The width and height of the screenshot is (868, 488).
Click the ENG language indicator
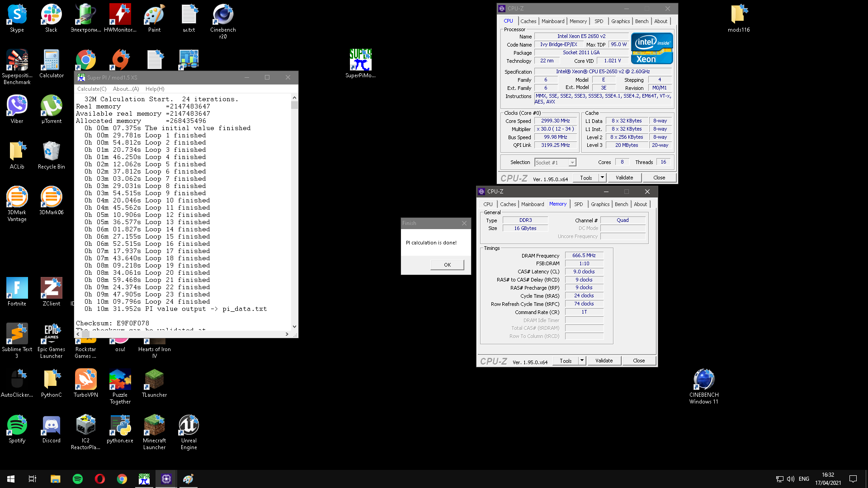[804, 479]
